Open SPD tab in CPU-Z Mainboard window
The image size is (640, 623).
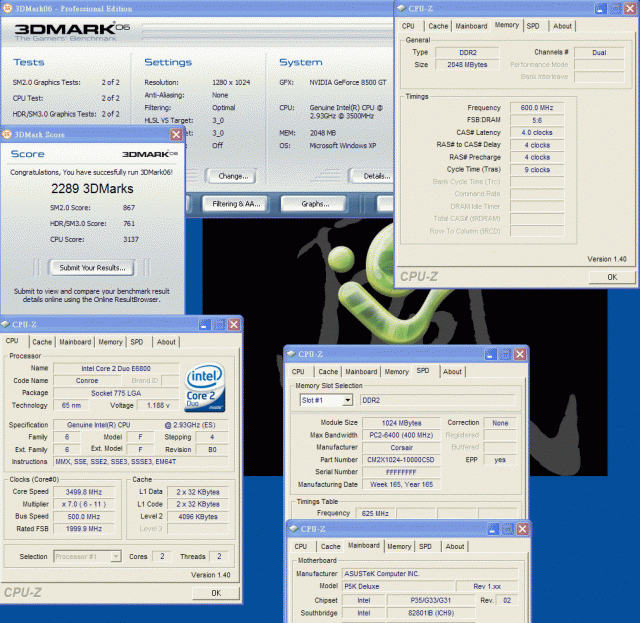(x=425, y=547)
